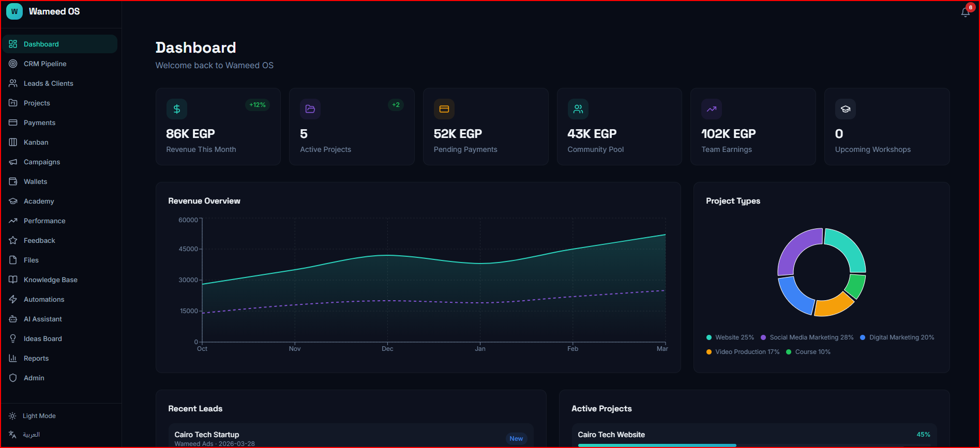Viewport: 980px width, 448px height.
Task: Open the Cairo Tech Website project
Action: [754, 436]
